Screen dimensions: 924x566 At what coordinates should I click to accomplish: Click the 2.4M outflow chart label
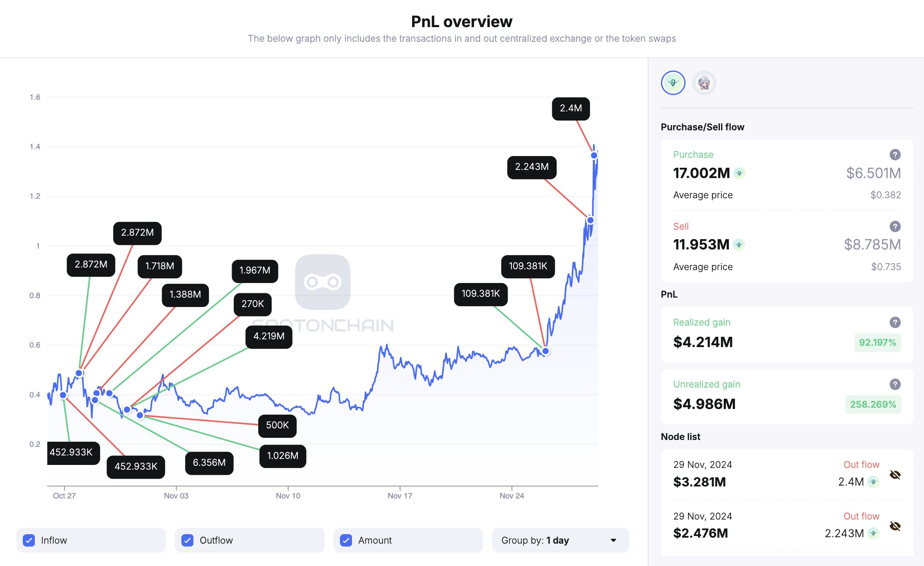(x=571, y=108)
